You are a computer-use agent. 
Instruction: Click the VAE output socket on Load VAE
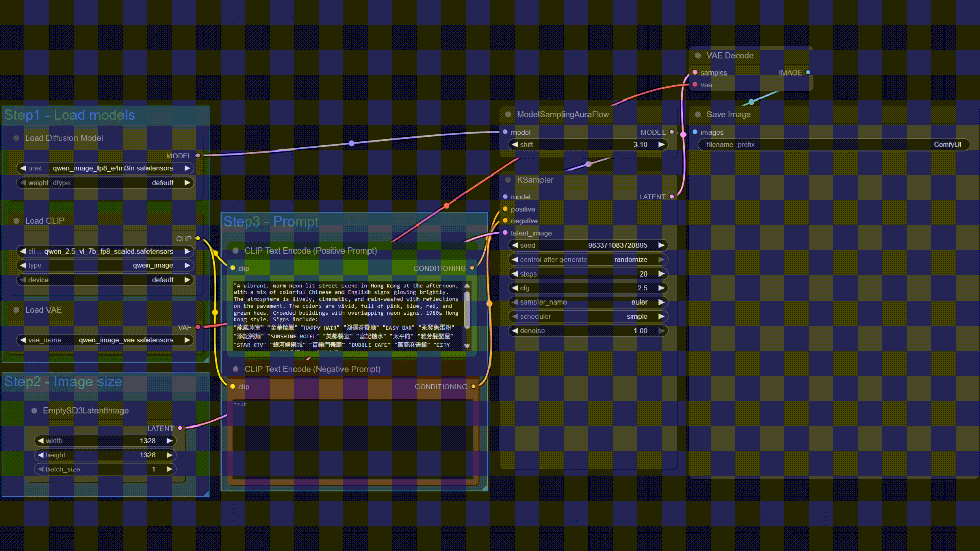198,328
